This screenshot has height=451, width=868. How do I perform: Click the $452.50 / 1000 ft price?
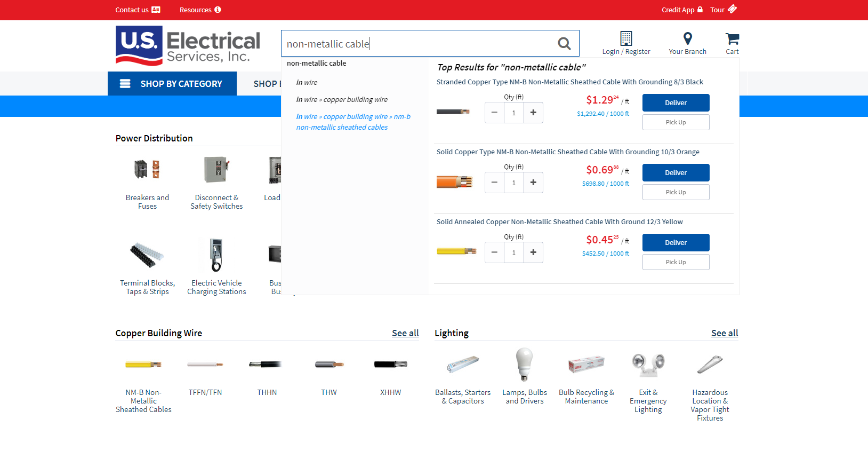point(606,254)
